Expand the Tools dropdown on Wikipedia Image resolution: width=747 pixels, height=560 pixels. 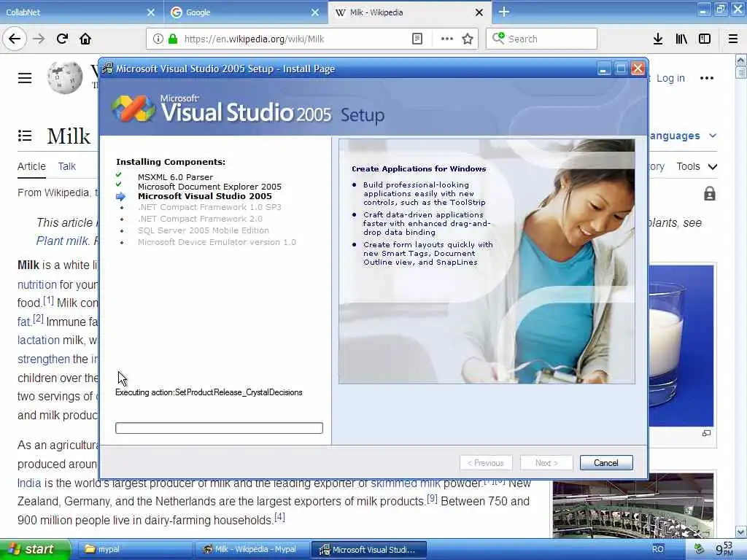697,166
